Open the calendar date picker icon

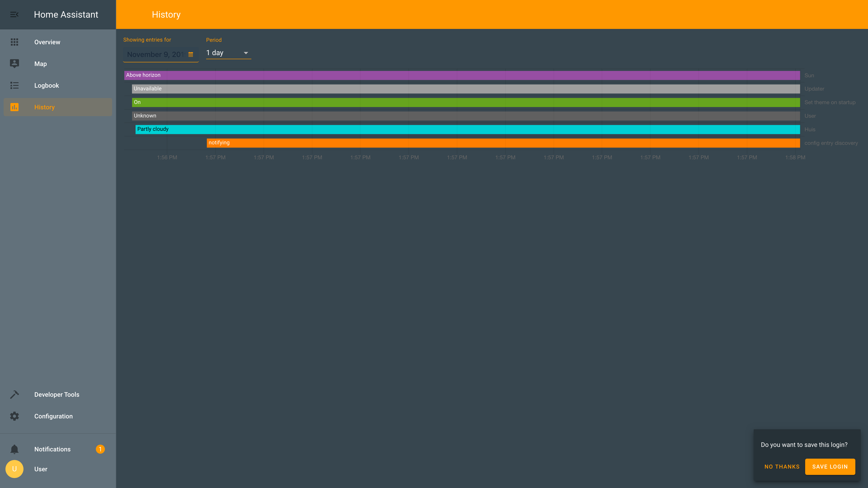pyautogui.click(x=191, y=54)
